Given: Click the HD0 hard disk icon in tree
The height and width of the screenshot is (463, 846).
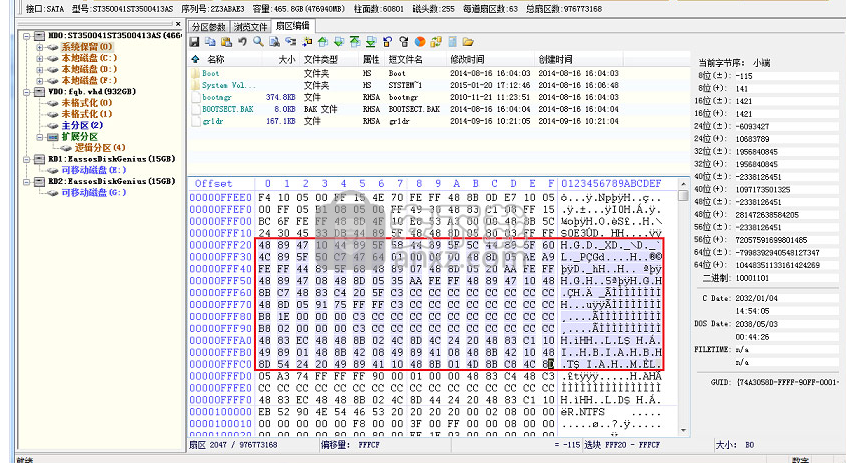Looking at the screenshot, I should tap(39, 36).
